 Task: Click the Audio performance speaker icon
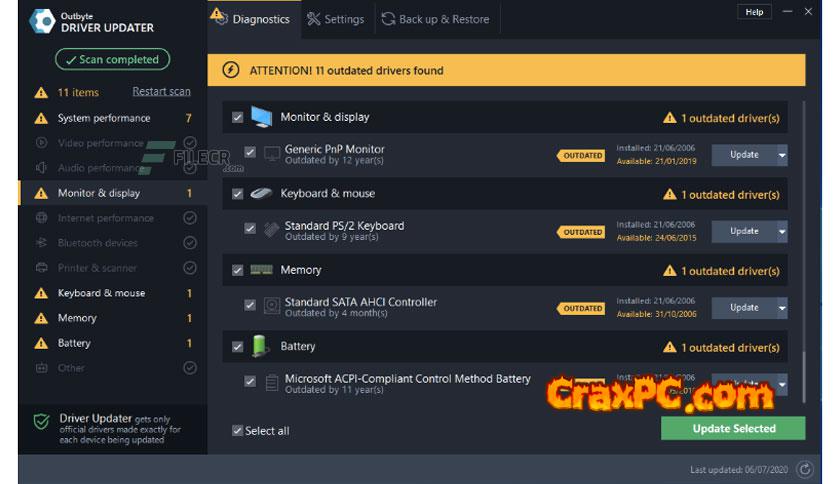tap(42, 167)
